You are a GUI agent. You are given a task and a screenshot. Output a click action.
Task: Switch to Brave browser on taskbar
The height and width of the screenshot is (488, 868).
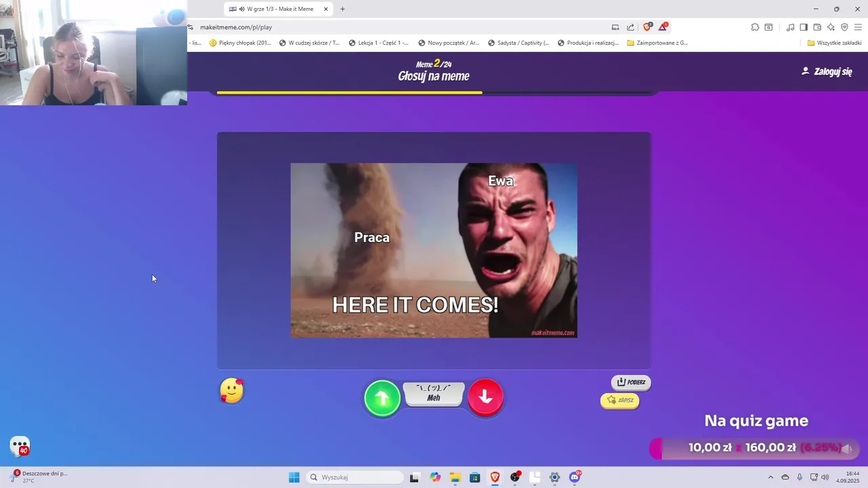pyautogui.click(x=495, y=477)
